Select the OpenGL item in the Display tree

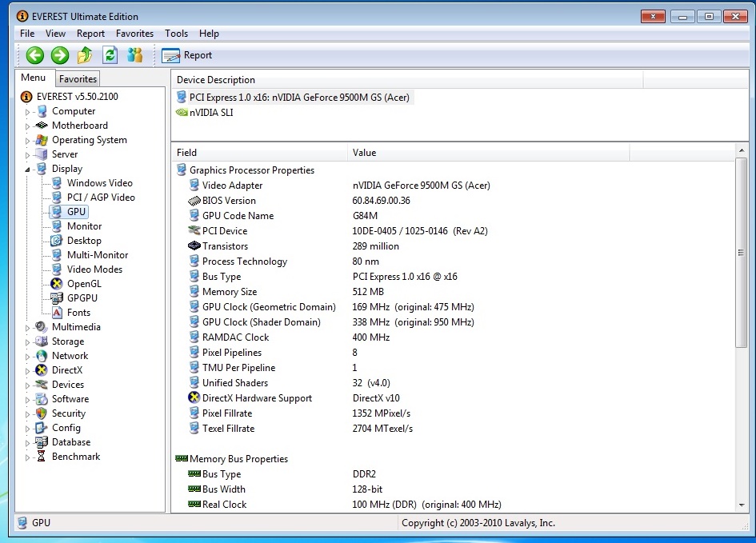83,284
